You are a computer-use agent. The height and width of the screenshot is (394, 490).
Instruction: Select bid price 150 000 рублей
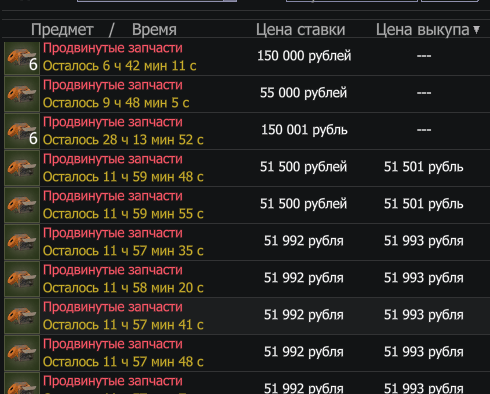tap(304, 56)
